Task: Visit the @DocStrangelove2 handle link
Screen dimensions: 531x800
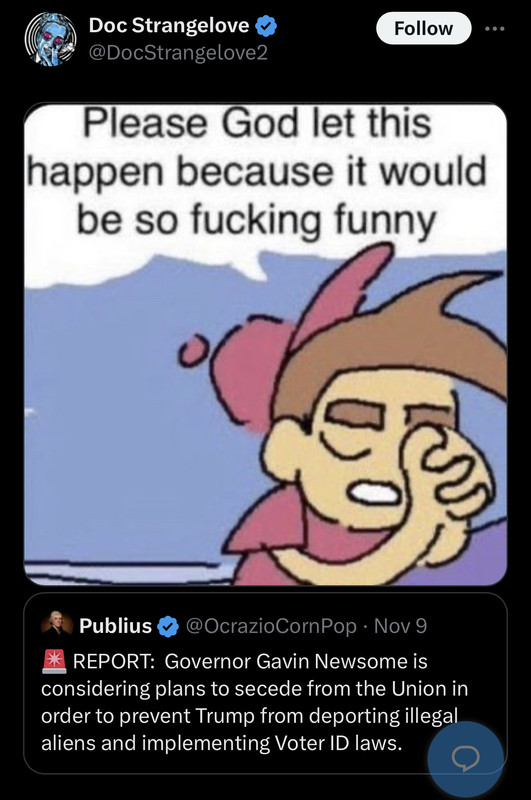Action: click(x=178, y=53)
